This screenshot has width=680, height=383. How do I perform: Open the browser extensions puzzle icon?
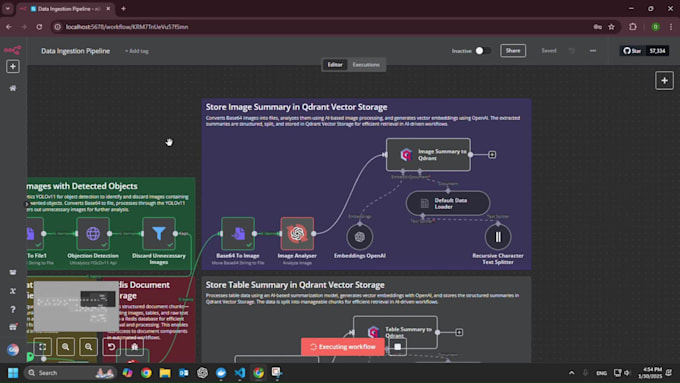633,27
